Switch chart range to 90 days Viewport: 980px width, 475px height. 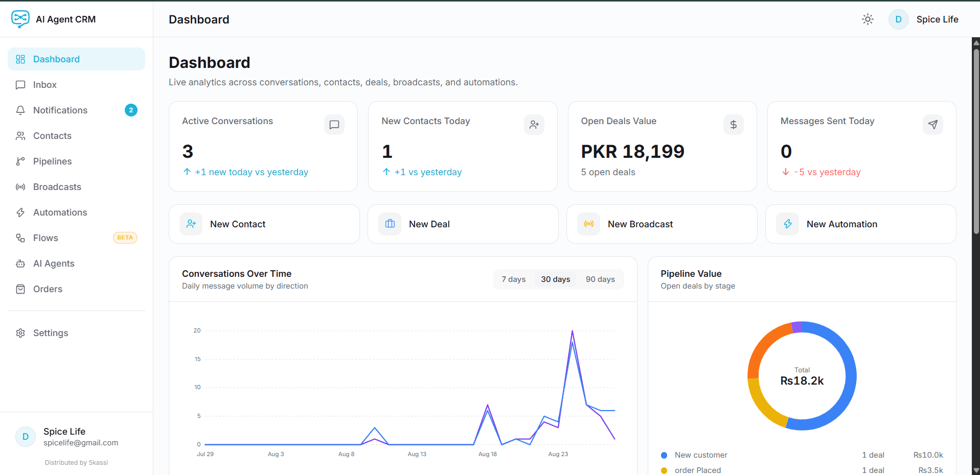(x=600, y=279)
